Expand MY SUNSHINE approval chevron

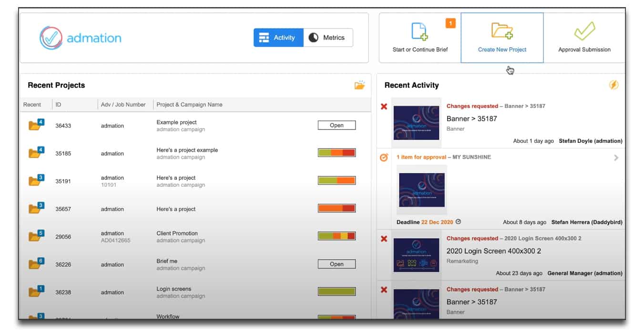616,158
